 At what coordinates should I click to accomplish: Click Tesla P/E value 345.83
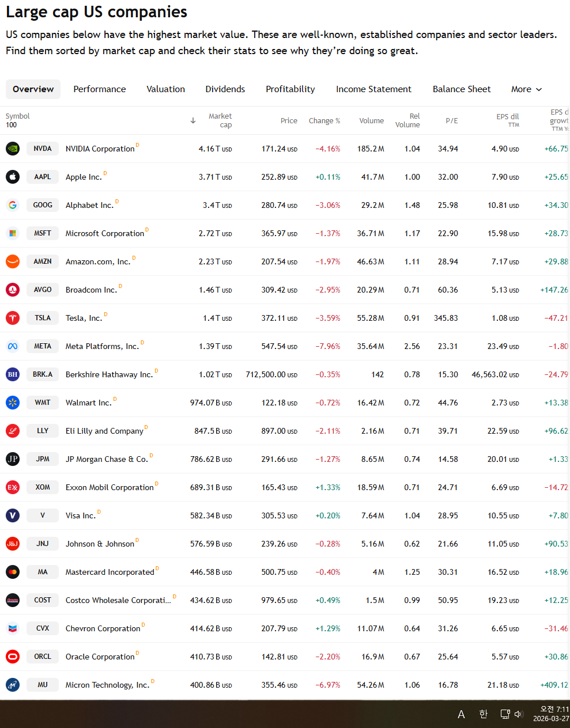point(446,318)
